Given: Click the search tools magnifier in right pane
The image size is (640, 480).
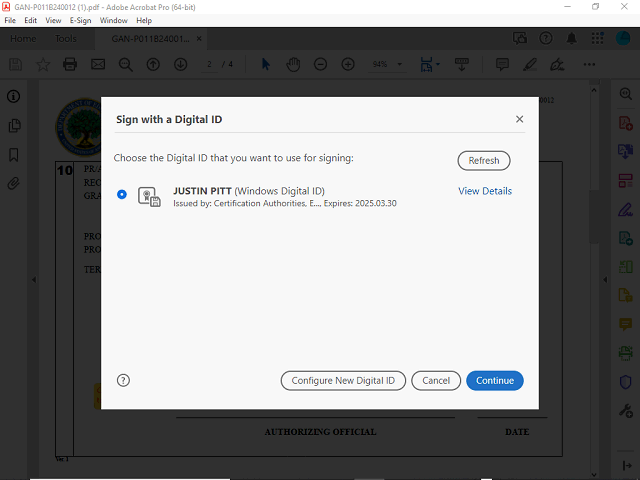Looking at the screenshot, I should [626, 94].
